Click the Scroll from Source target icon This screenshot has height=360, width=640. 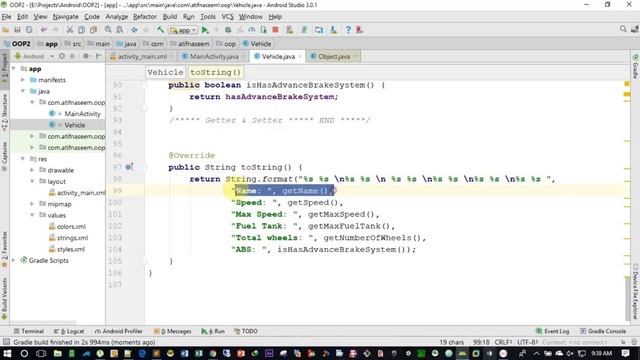(62, 56)
